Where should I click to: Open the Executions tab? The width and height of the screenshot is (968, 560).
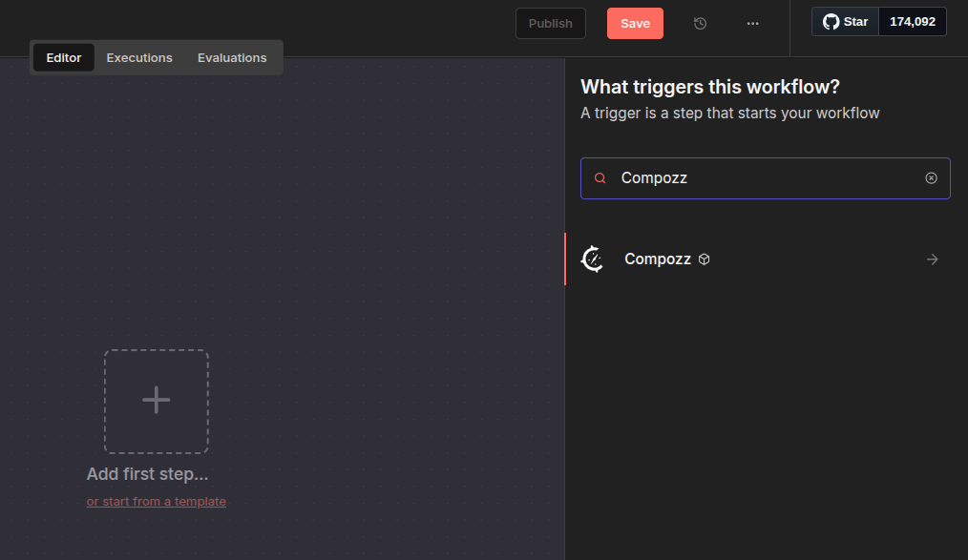pyautogui.click(x=139, y=58)
